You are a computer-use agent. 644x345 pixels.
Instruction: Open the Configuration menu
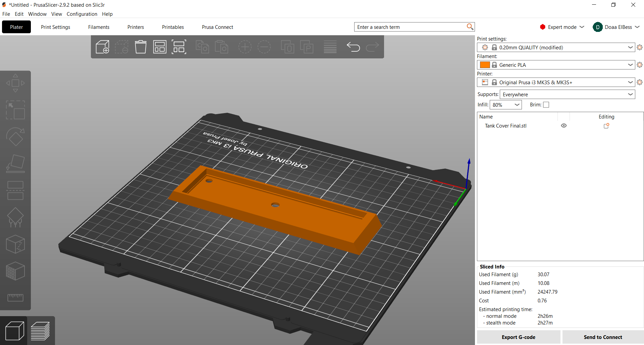click(82, 14)
